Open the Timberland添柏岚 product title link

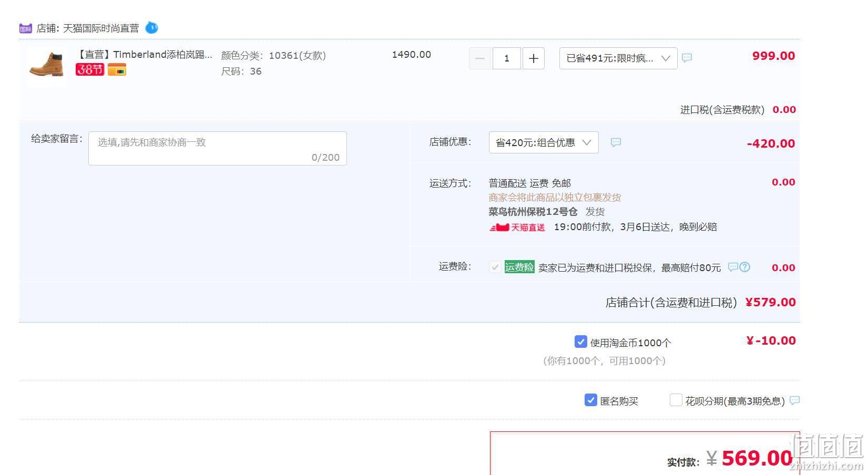pyautogui.click(x=145, y=55)
